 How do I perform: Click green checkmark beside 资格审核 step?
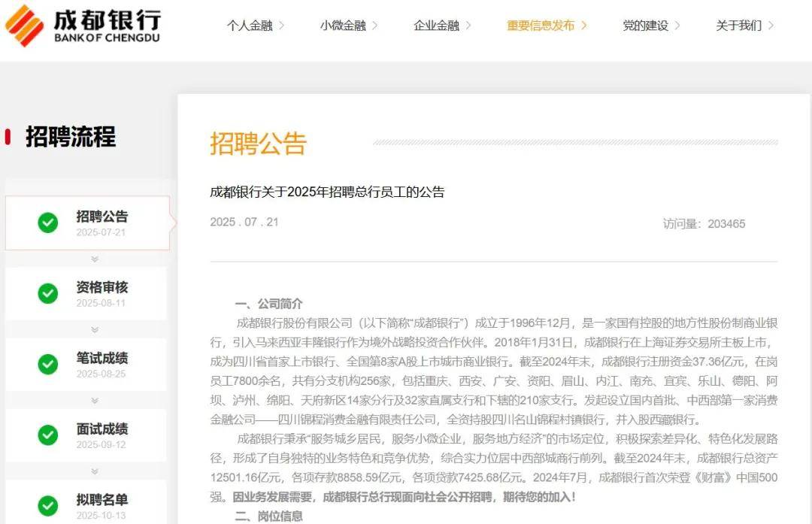(x=48, y=293)
